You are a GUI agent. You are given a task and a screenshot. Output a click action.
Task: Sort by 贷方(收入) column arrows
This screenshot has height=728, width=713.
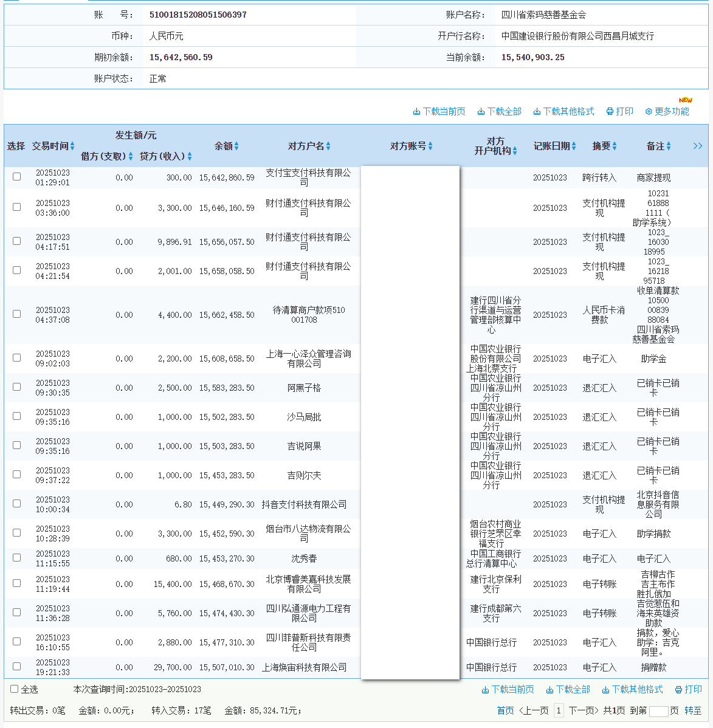click(x=190, y=157)
